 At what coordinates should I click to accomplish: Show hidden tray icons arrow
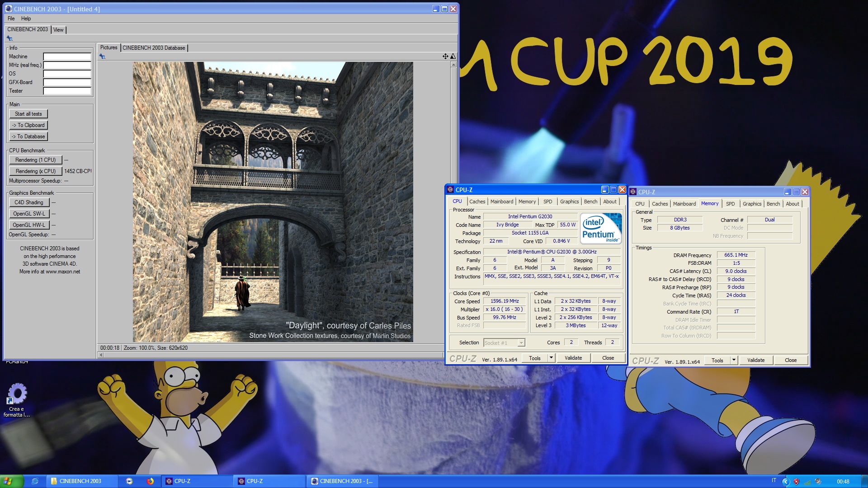pyautogui.click(x=786, y=482)
